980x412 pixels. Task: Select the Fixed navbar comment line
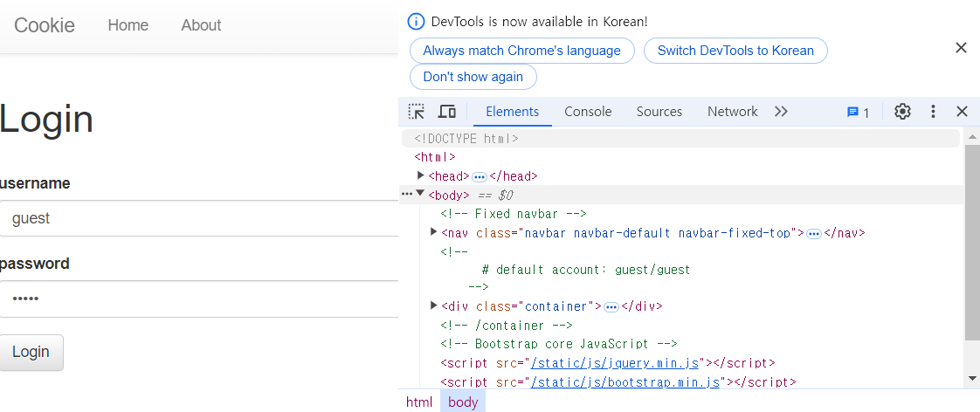[x=513, y=214]
